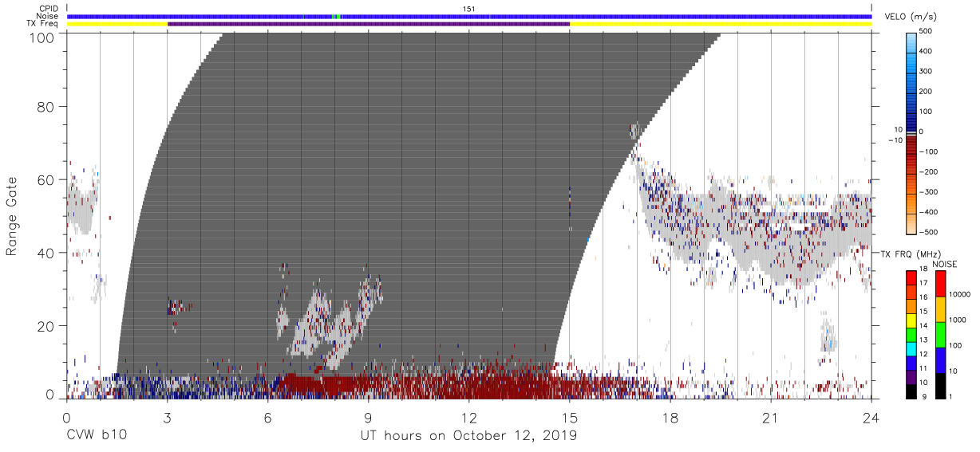
Task: Click the red segment of the NOISE colorbar
Action: click(941, 284)
